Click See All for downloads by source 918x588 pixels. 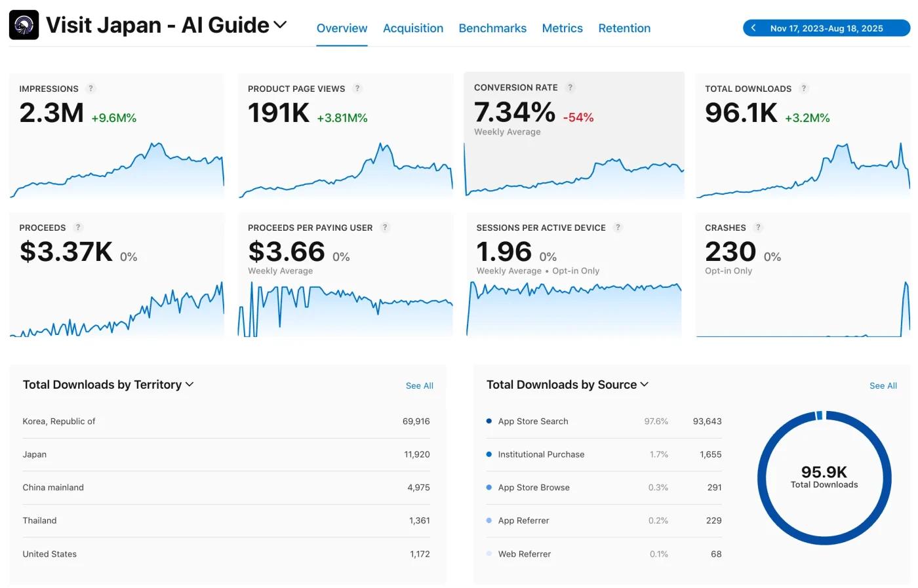[883, 386]
